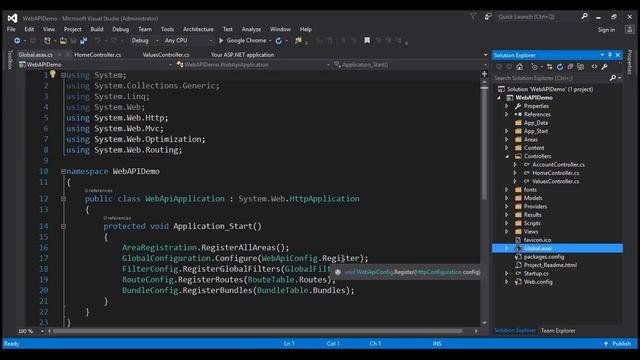Collapse the Controllers folder node
Viewport: 640px width, 360px height.
click(507, 156)
